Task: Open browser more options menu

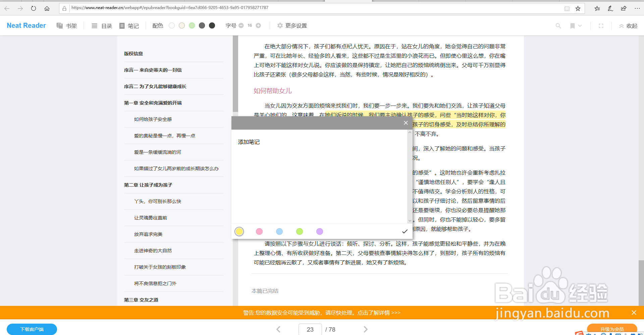Action: (x=637, y=8)
